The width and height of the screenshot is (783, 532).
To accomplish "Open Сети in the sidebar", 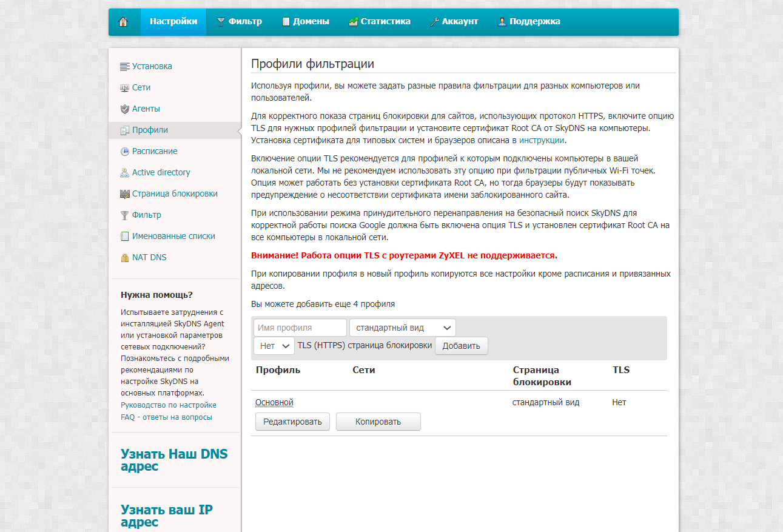I will coord(141,87).
